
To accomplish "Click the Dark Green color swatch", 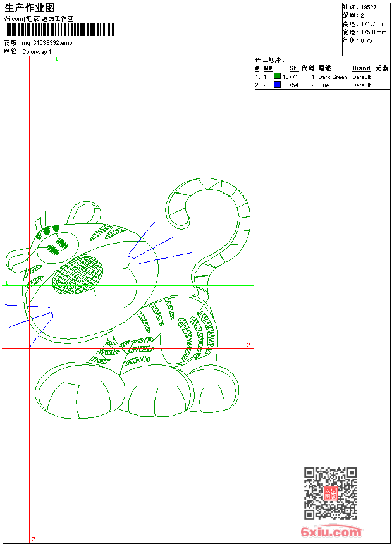I will [277, 77].
